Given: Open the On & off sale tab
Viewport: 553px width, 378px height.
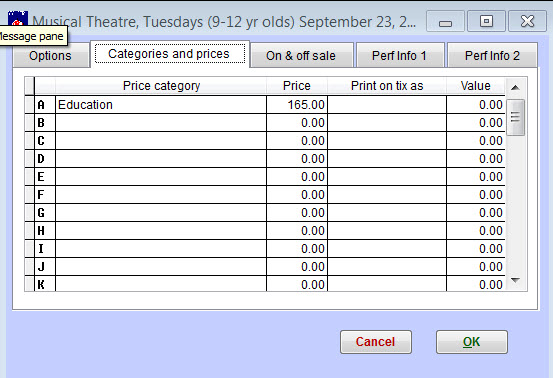Looking at the screenshot, I should (301, 55).
